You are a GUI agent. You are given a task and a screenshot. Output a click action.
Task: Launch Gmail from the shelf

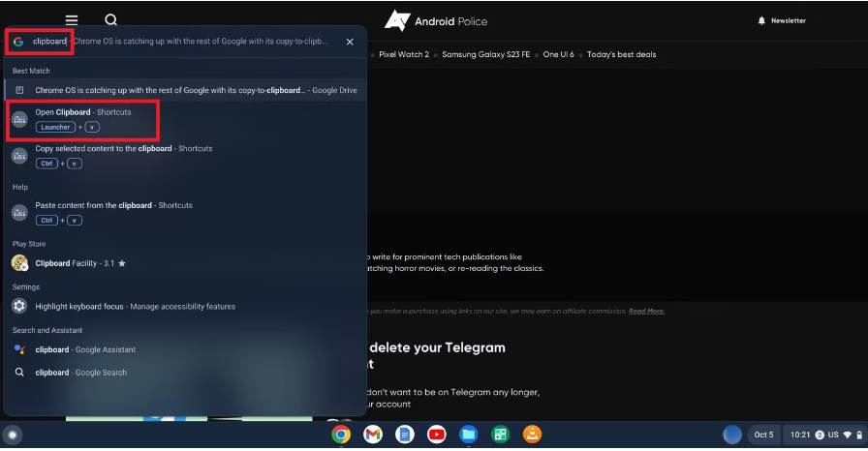(373, 435)
